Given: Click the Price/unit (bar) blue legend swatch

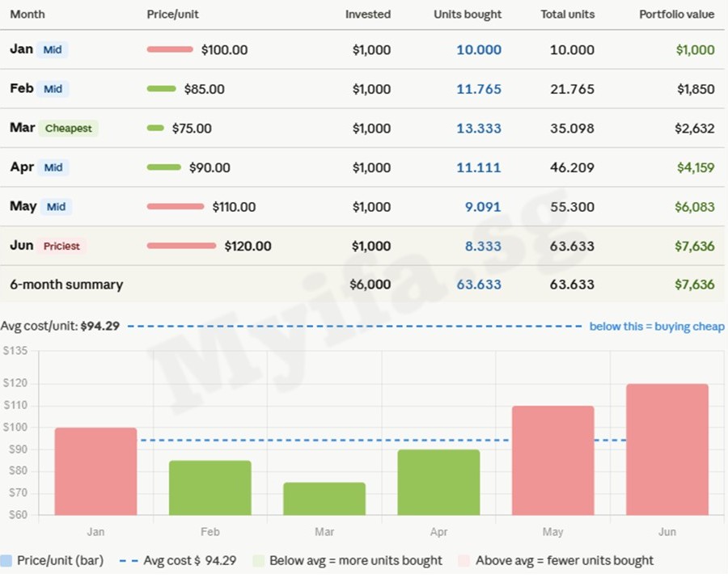Looking at the screenshot, I should (6, 560).
